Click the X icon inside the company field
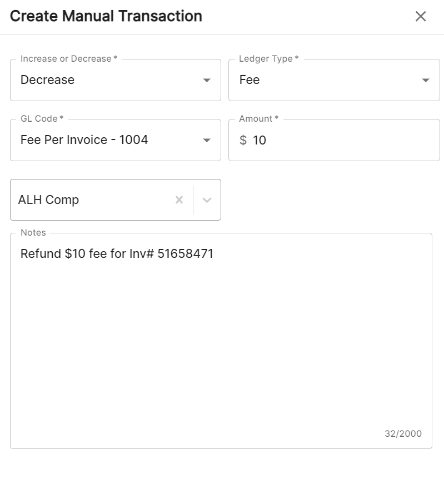 (179, 199)
